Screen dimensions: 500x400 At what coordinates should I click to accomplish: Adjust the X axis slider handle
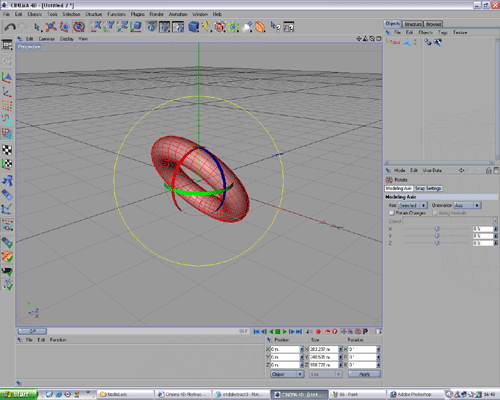tap(437, 229)
